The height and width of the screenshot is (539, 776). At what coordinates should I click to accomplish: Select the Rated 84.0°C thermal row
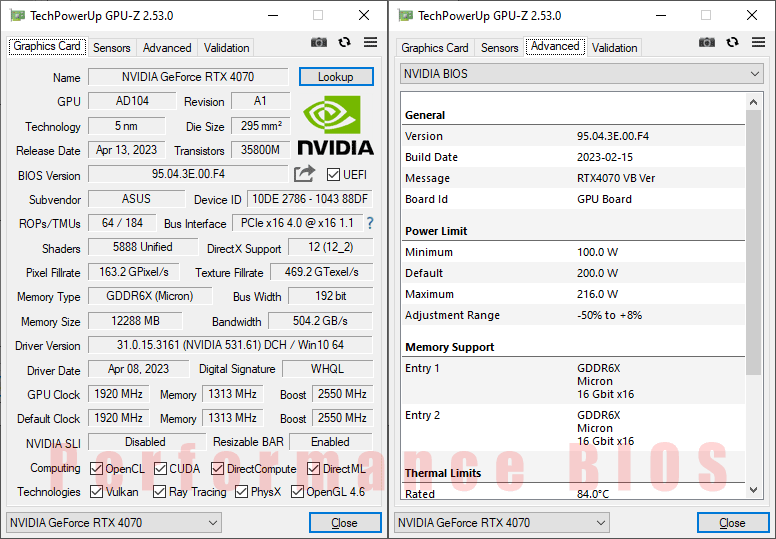[573, 493]
